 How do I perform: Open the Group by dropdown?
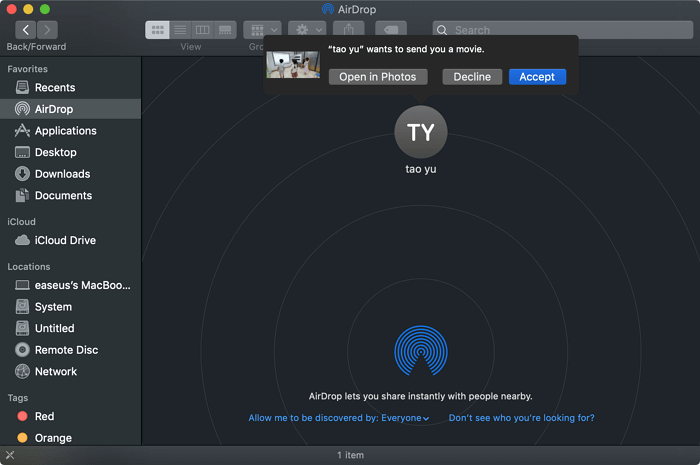tap(262, 30)
